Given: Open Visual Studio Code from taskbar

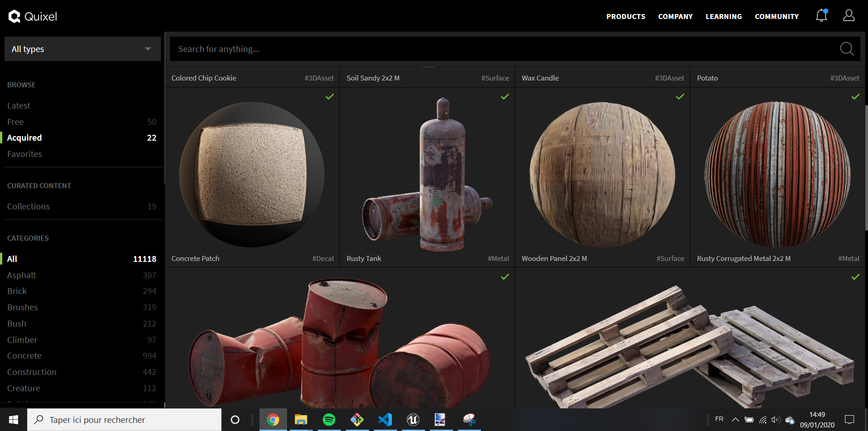Looking at the screenshot, I should pyautogui.click(x=385, y=420).
